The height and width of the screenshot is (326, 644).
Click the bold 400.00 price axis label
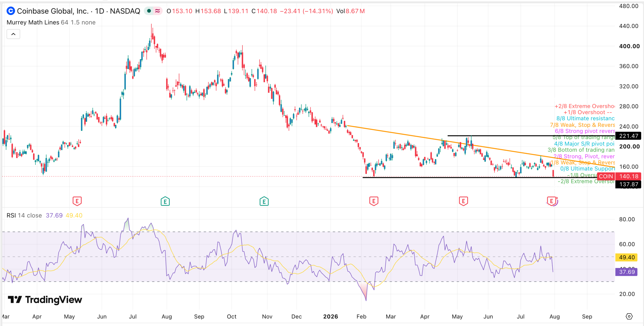pyautogui.click(x=629, y=46)
